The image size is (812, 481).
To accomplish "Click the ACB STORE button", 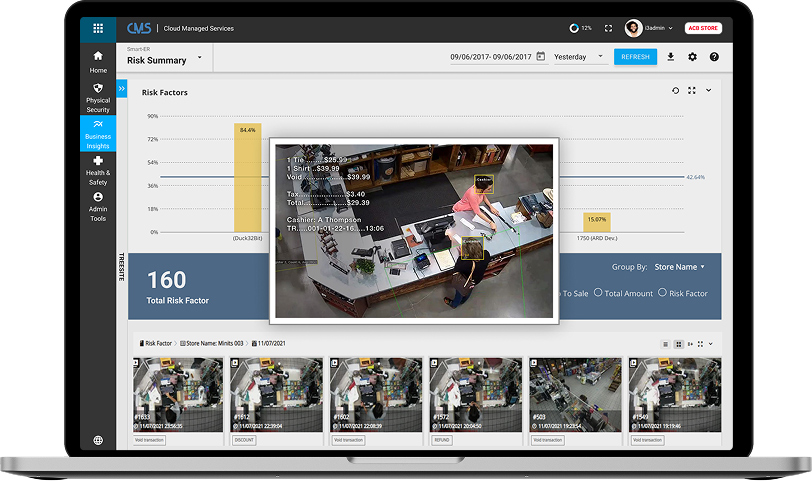I will pyautogui.click(x=702, y=28).
